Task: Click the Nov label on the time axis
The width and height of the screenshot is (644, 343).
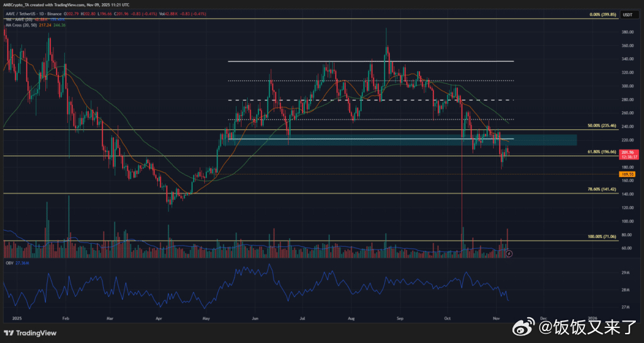Action: point(496,318)
